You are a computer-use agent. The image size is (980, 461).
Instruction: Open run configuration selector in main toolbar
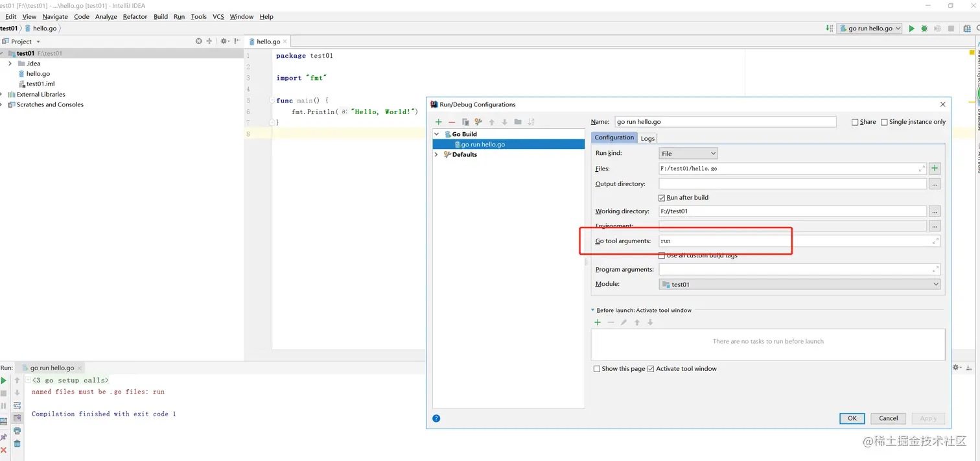pyautogui.click(x=869, y=29)
